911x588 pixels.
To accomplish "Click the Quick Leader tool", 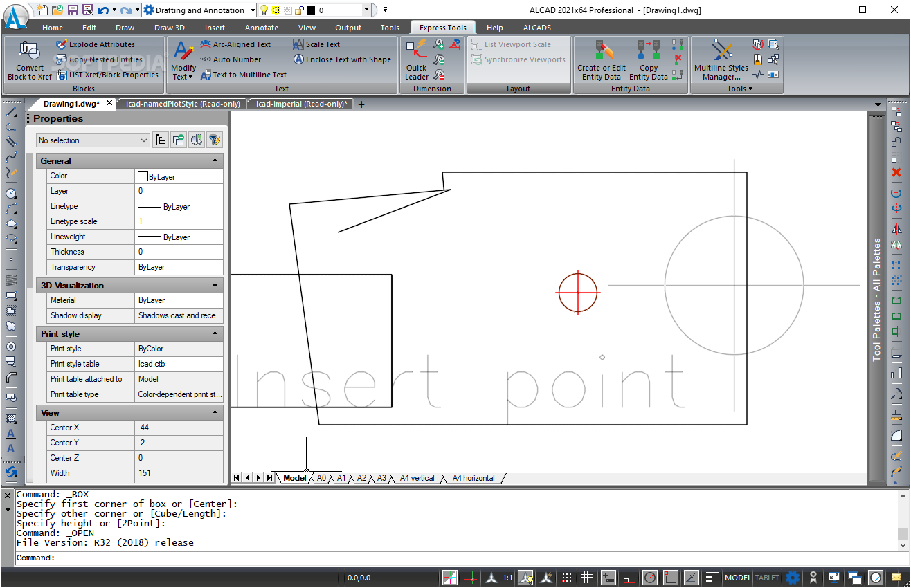I will 417,60.
